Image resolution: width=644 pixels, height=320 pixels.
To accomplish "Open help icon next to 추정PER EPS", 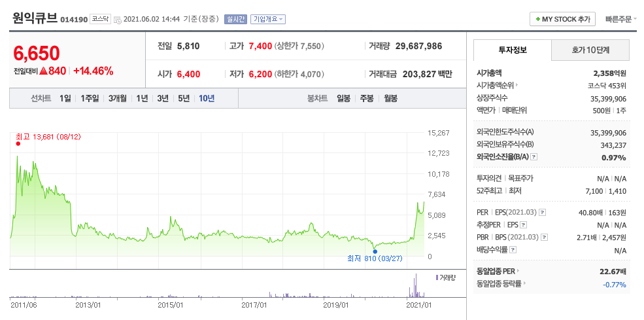I will pyautogui.click(x=523, y=225).
